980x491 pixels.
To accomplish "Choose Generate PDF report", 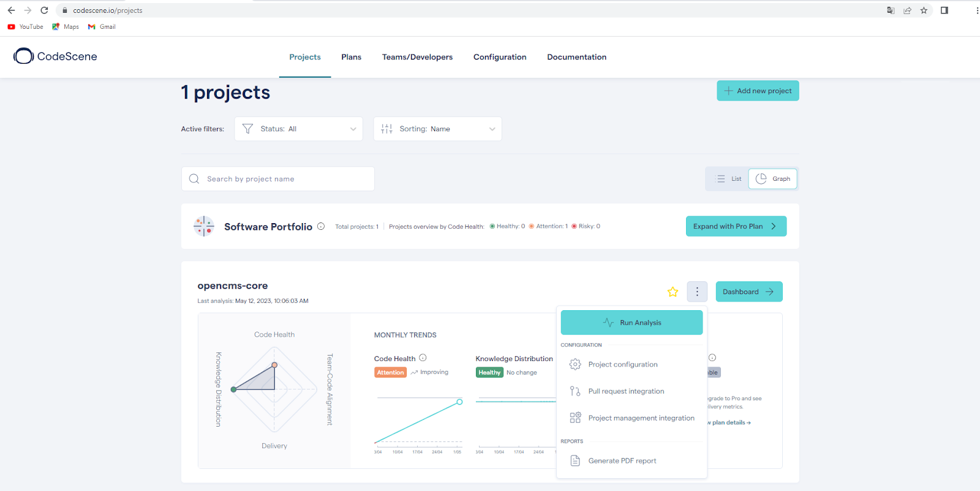I will coord(622,461).
